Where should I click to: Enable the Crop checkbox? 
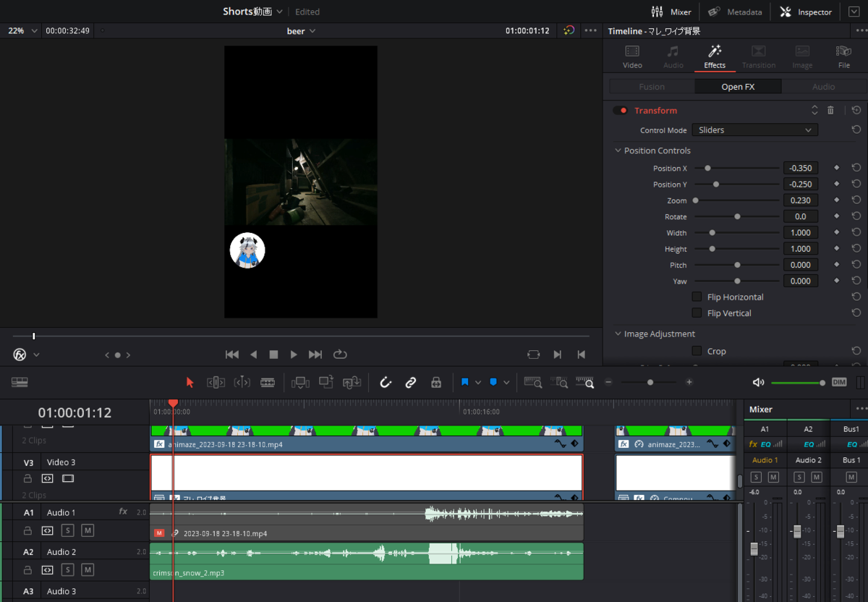point(697,351)
